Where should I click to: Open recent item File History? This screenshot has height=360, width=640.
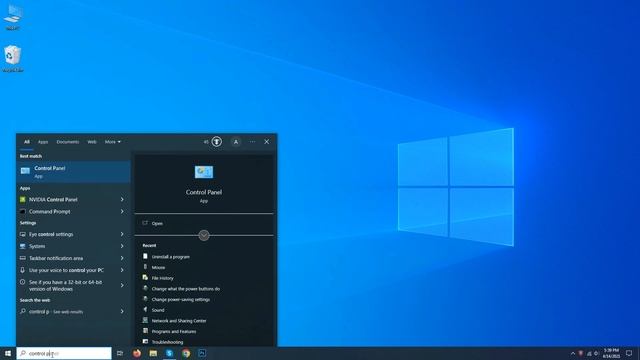[x=162, y=278]
